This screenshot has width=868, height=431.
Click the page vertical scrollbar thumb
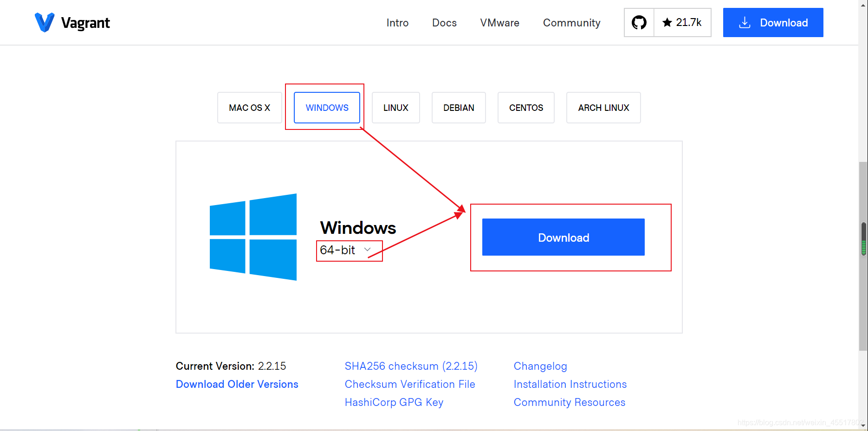tap(863, 256)
